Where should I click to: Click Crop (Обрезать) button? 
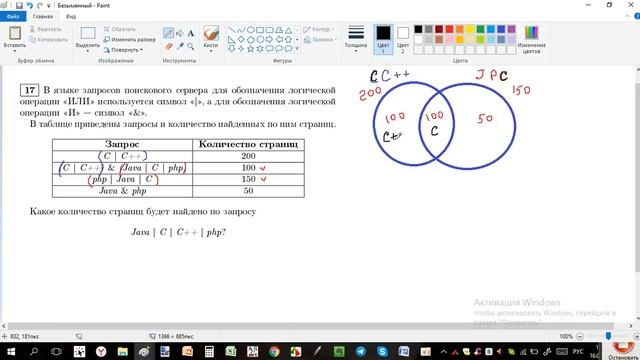(x=119, y=29)
